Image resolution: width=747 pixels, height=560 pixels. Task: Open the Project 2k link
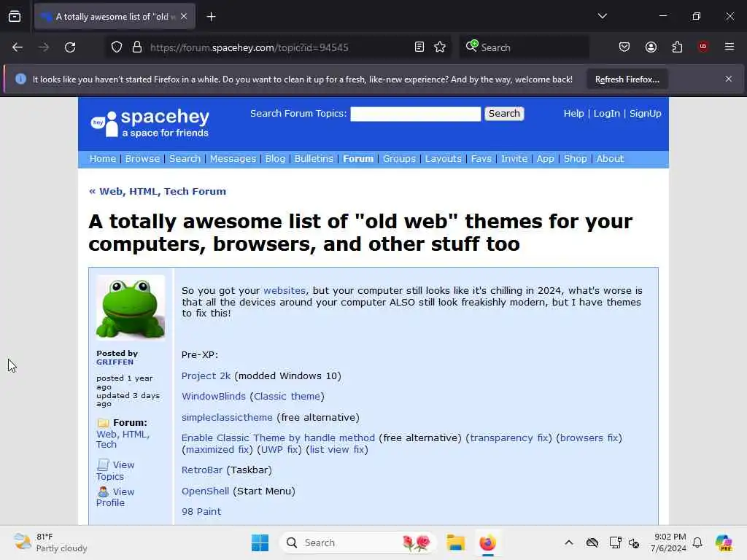(206, 376)
